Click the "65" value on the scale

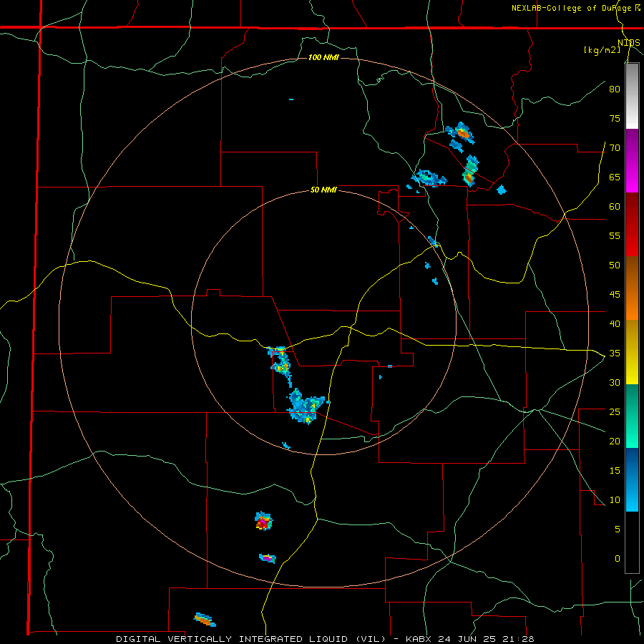click(x=615, y=177)
